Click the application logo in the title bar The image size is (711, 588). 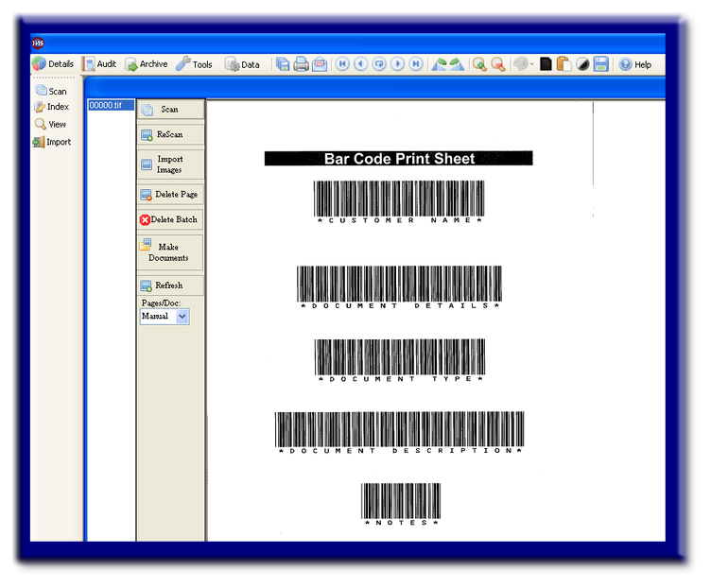point(38,43)
